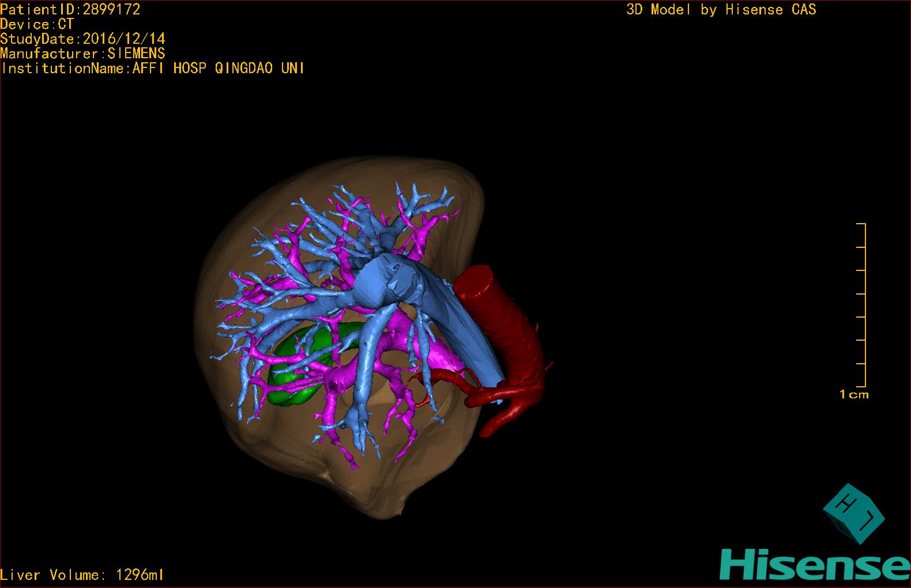Select the PatientID:2899172 overlay text

click(70, 9)
